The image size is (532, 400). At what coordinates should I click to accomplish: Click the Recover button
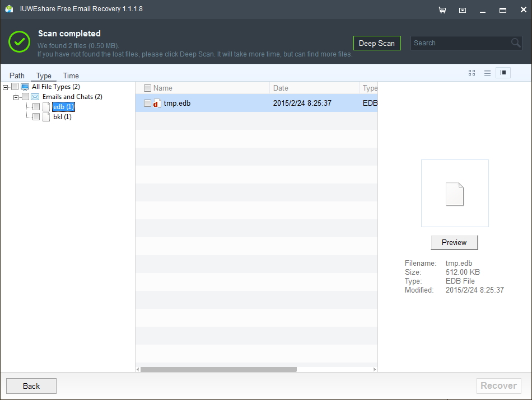point(499,386)
